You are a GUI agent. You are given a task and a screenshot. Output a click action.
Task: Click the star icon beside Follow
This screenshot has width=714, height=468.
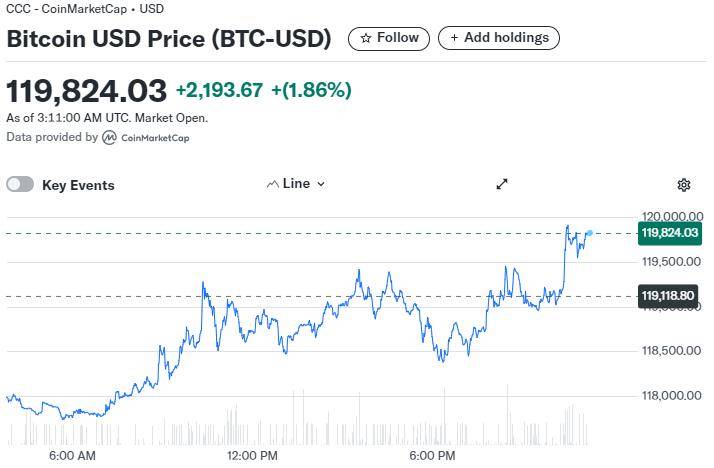pyautogui.click(x=366, y=38)
